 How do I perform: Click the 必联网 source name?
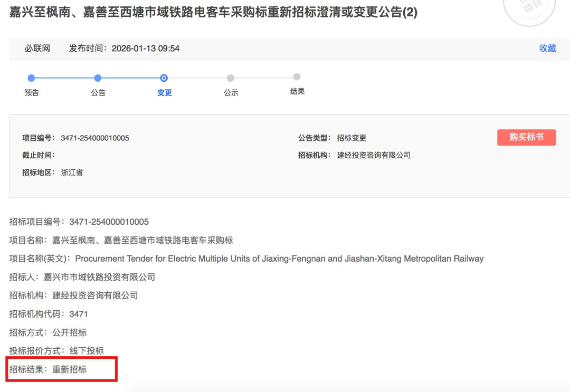tap(37, 49)
